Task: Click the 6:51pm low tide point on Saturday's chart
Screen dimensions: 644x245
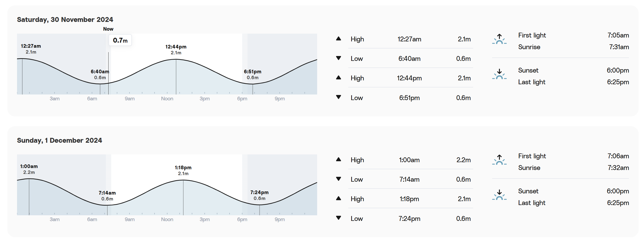Action: [252, 84]
